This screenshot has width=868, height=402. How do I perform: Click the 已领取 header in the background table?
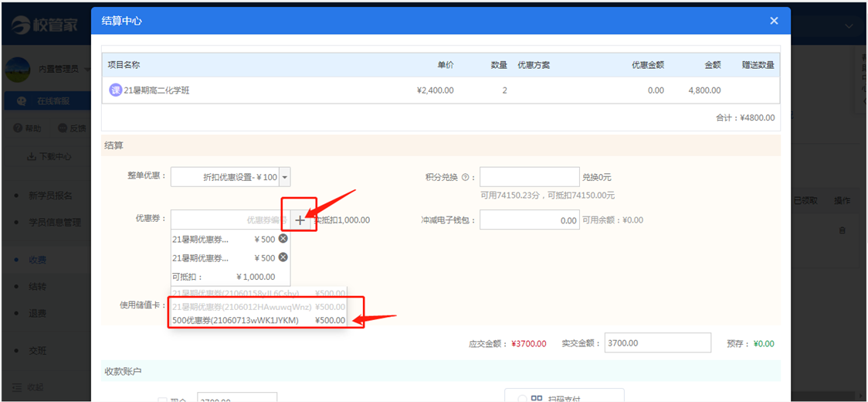(x=805, y=201)
